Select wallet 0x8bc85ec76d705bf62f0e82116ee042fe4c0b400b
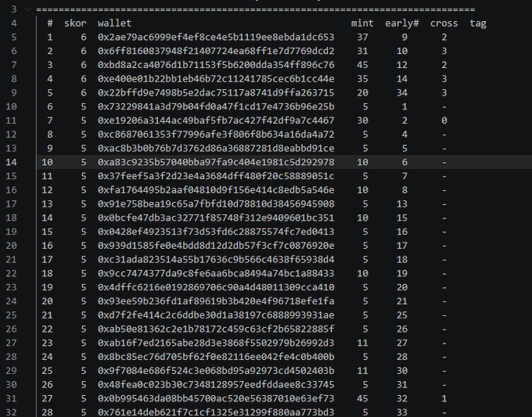 216,357
